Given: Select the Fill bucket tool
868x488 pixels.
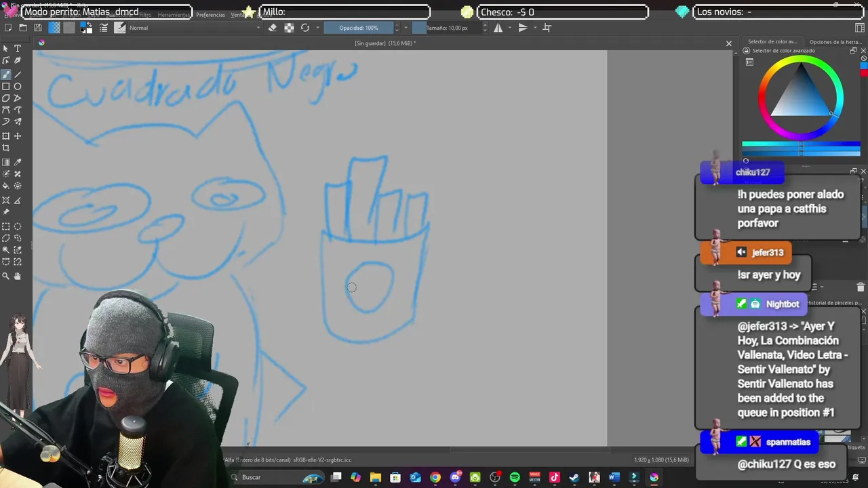Looking at the screenshot, I should point(6,186).
